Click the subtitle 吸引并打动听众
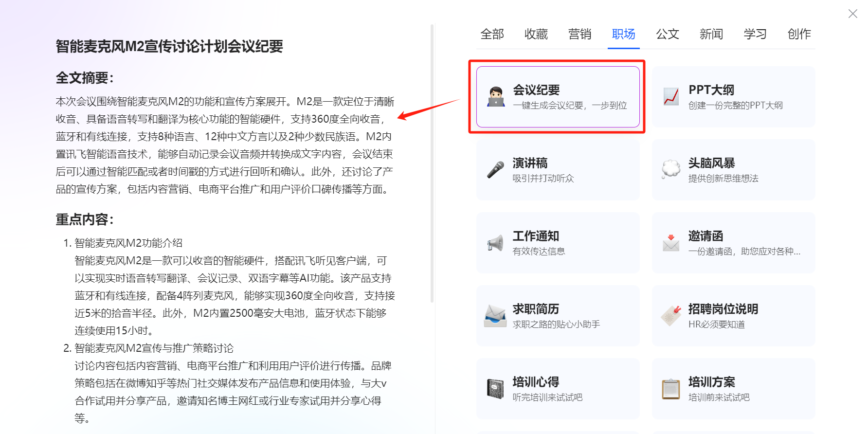Image resolution: width=868 pixels, height=434 pixels. (543, 179)
